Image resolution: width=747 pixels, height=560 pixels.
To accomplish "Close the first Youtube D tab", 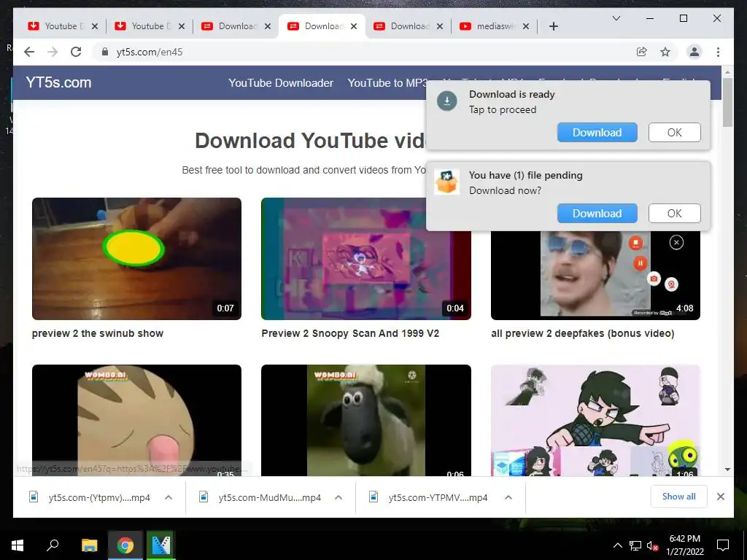I will tap(95, 26).
